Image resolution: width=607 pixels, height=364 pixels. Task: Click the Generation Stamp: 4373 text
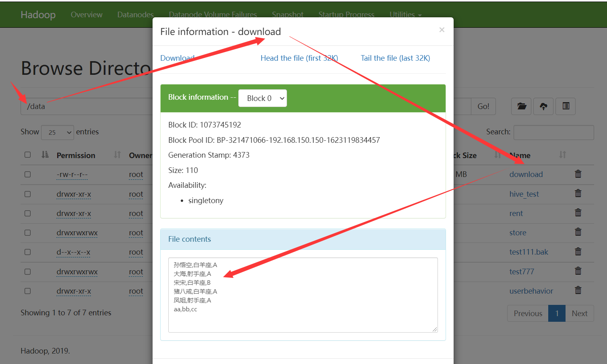209,155
